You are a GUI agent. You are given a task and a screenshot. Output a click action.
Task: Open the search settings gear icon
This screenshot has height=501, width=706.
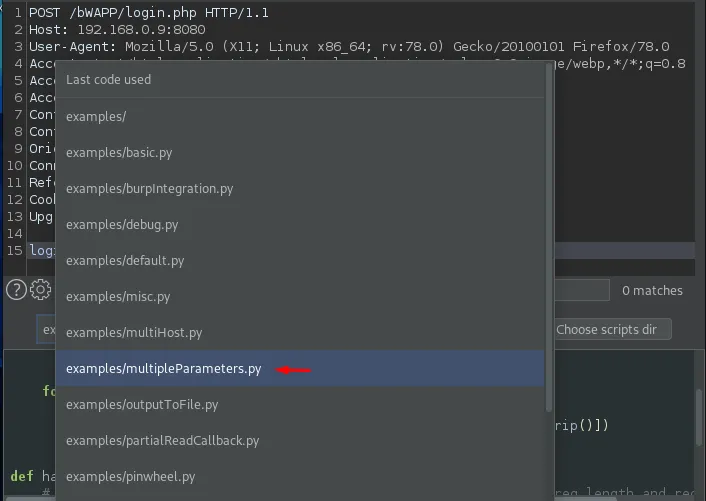[40, 290]
